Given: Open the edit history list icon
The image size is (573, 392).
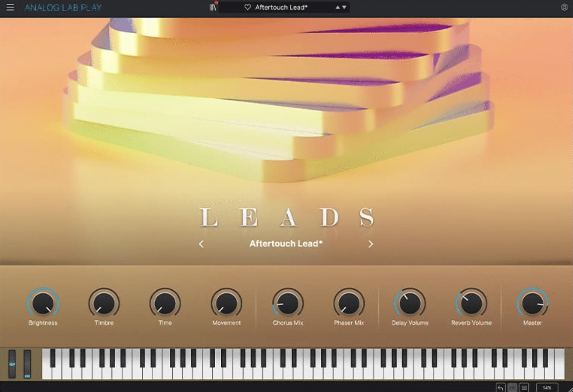Looking at the screenshot, I should pyautogui.click(x=524, y=388).
